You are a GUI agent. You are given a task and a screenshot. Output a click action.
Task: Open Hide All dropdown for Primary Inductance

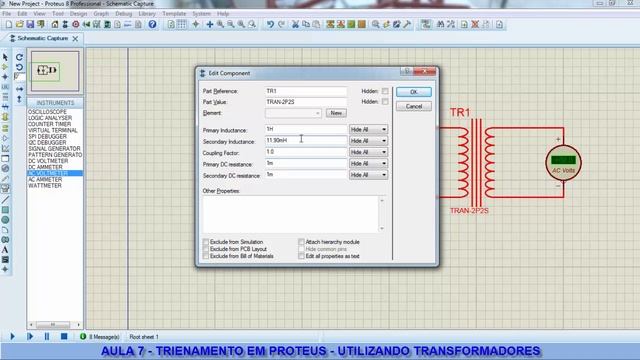(368, 129)
